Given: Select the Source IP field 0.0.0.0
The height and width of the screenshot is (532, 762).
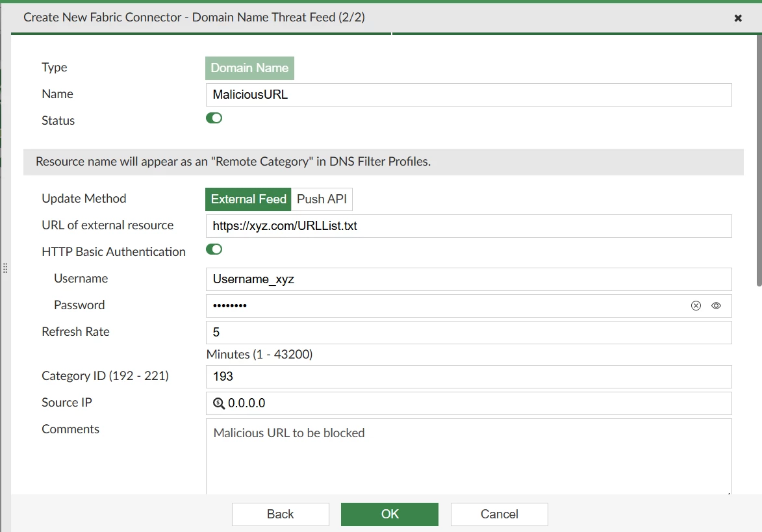Looking at the screenshot, I should (x=468, y=403).
